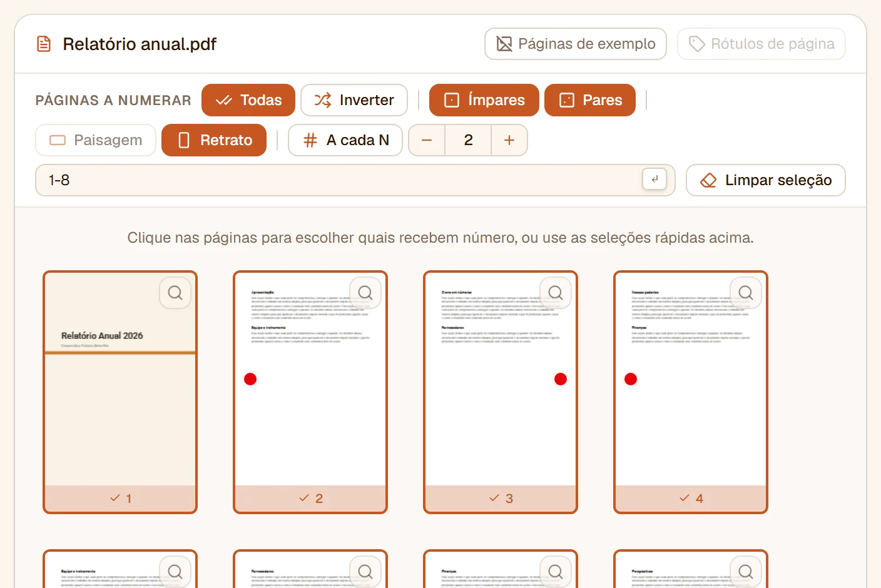This screenshot has width=881, height=588.
Task: Click the enter icon in the range field
Action: [654, 180]
